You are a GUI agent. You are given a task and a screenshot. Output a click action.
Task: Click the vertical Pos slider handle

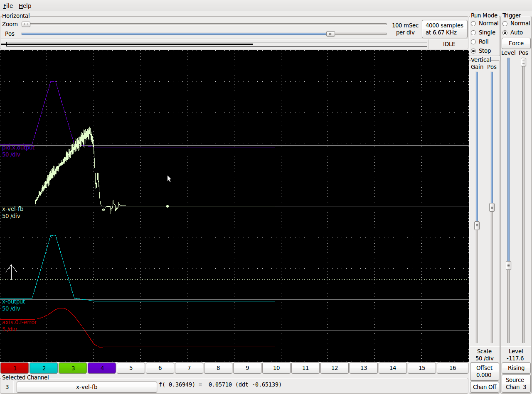pos(492,207)
